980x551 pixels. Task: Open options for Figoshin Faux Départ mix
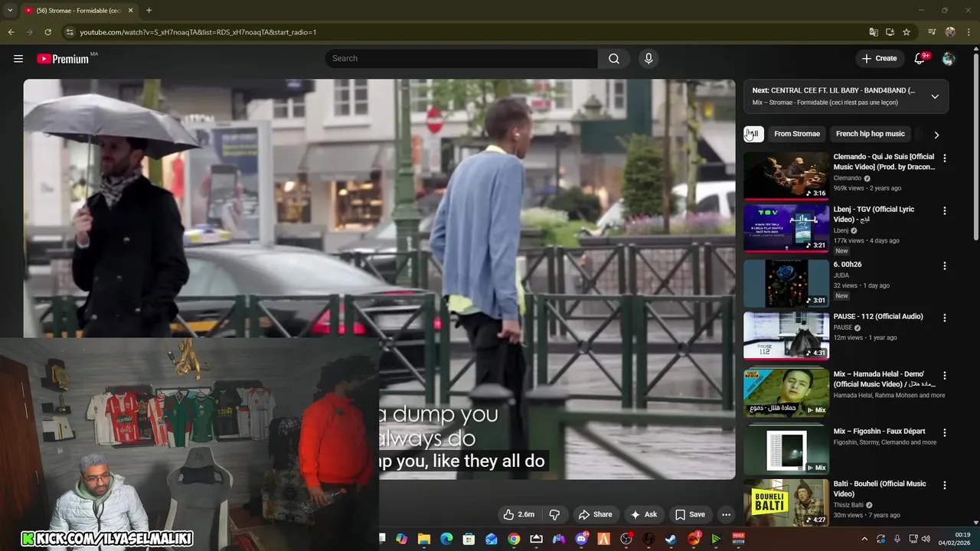944,432
